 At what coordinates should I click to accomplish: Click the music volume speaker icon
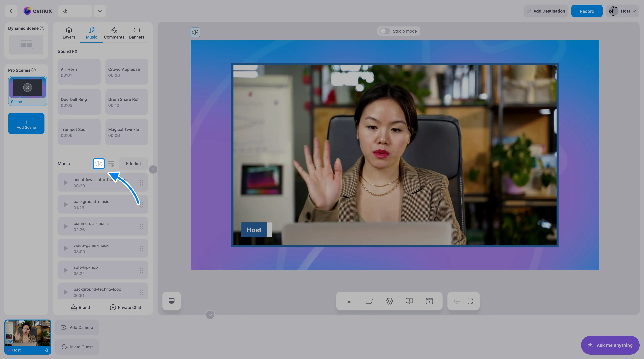[99, 164]
